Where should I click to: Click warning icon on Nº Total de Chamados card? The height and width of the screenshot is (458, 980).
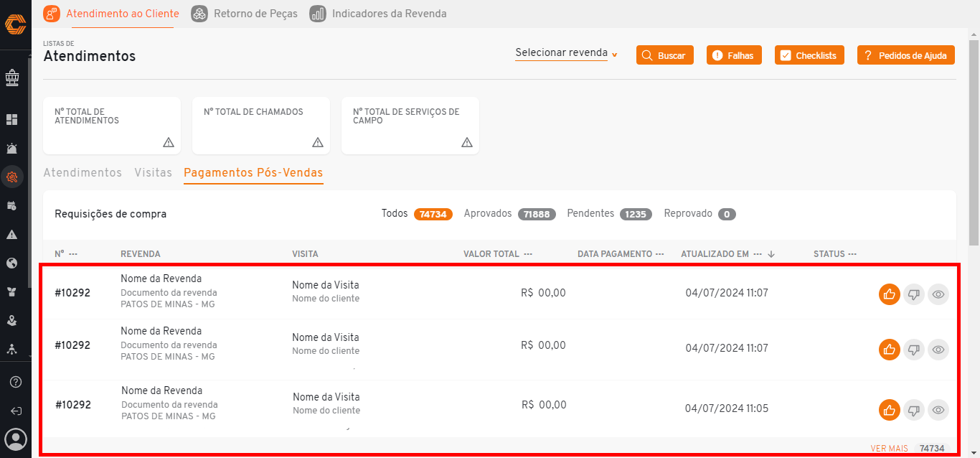318,142
